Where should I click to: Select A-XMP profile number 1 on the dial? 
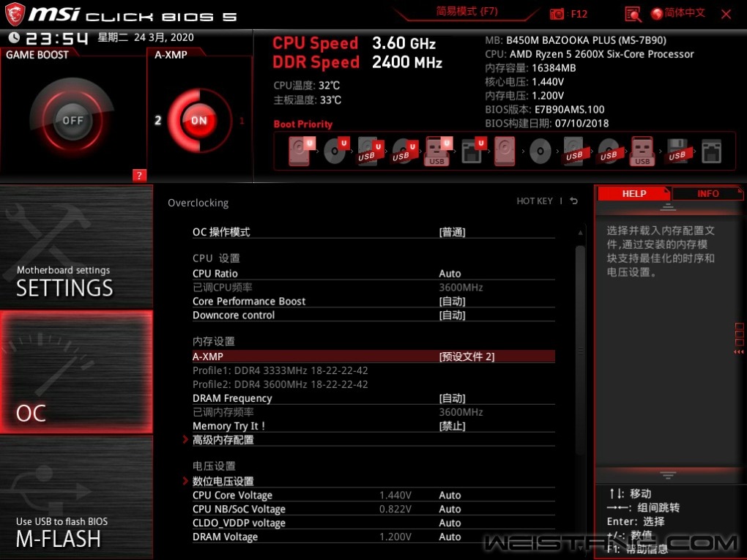tap(242, 121)
